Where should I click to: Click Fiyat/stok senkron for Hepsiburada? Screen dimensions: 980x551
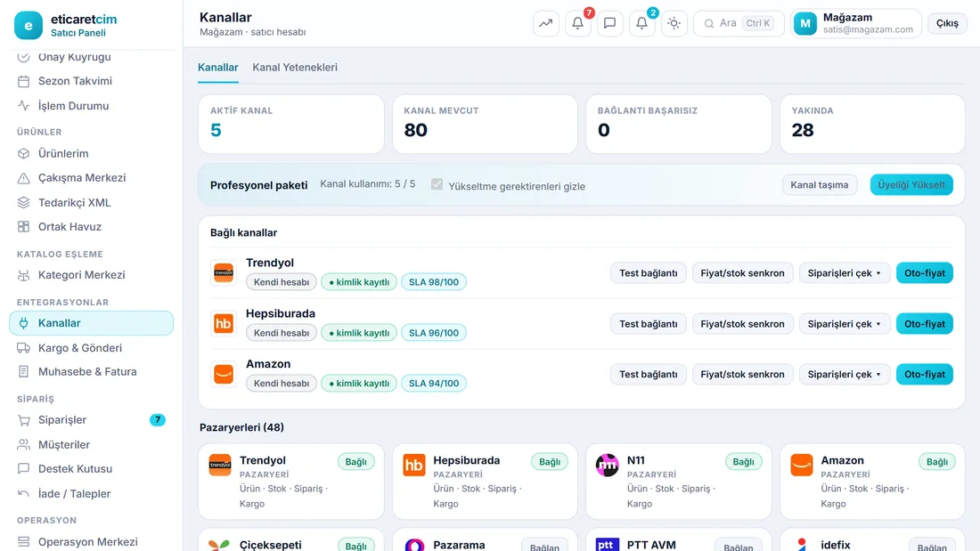tap(742, 324)
